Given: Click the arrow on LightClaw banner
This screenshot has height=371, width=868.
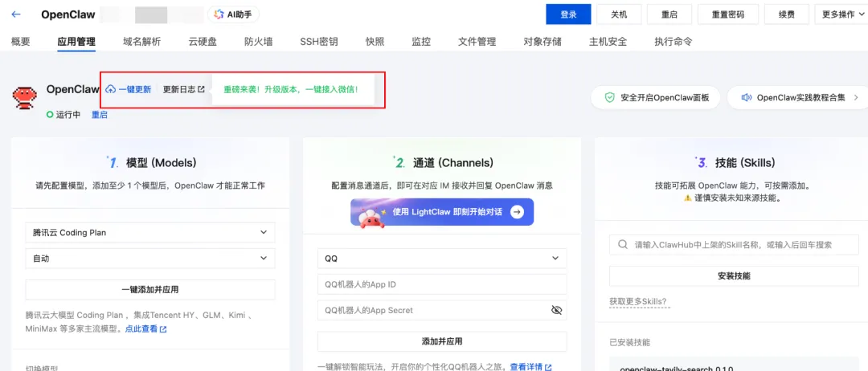Looking at the screenshot, I should (517, 212).
